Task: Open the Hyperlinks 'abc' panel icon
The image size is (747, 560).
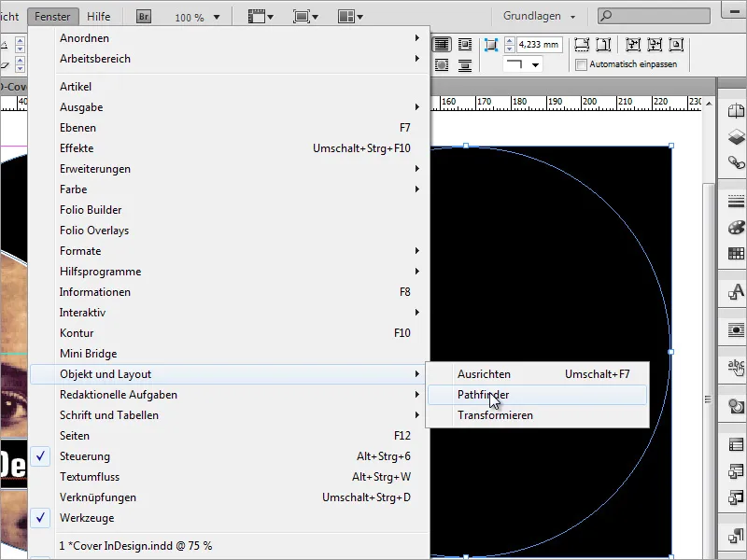Action: coord(736,368)
